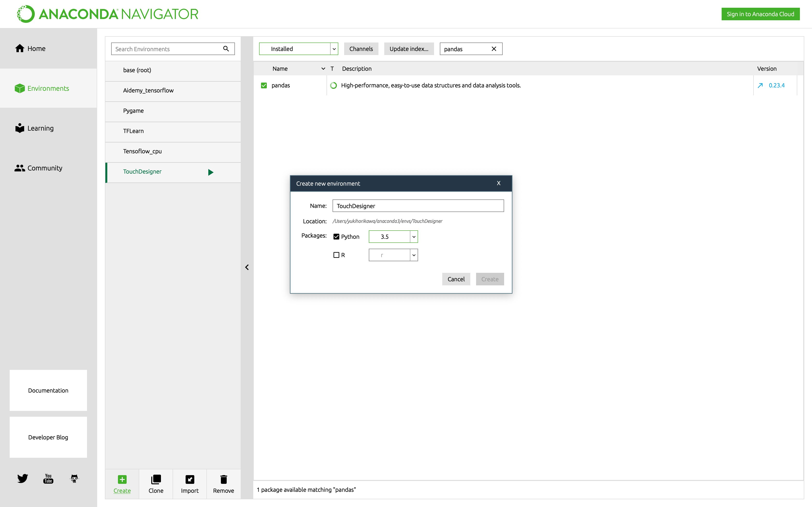The width and height of the screenshot is (812, 507).
Task: Click the Cancel button in dialog
Action: coord(456,279)
